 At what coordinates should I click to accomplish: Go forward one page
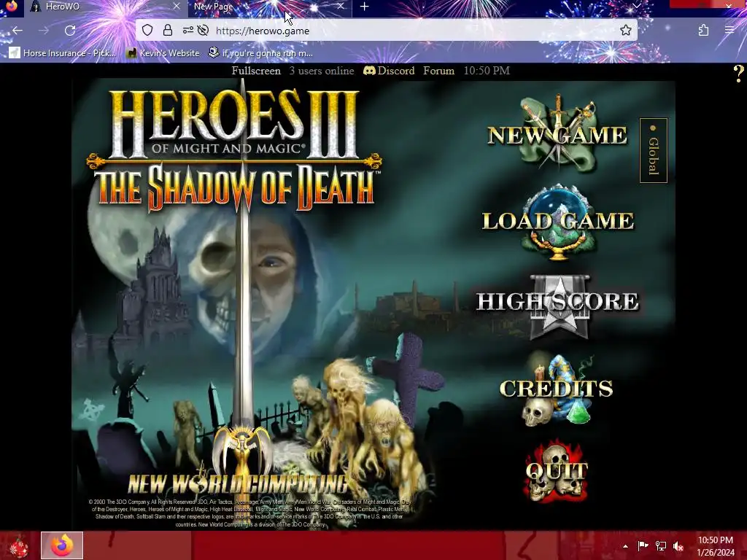44,31
